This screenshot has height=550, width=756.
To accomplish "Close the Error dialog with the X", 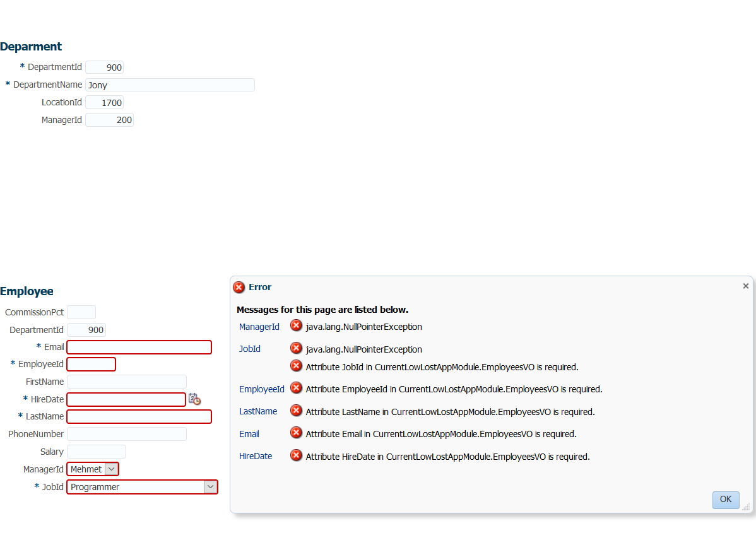I will 745,286.
